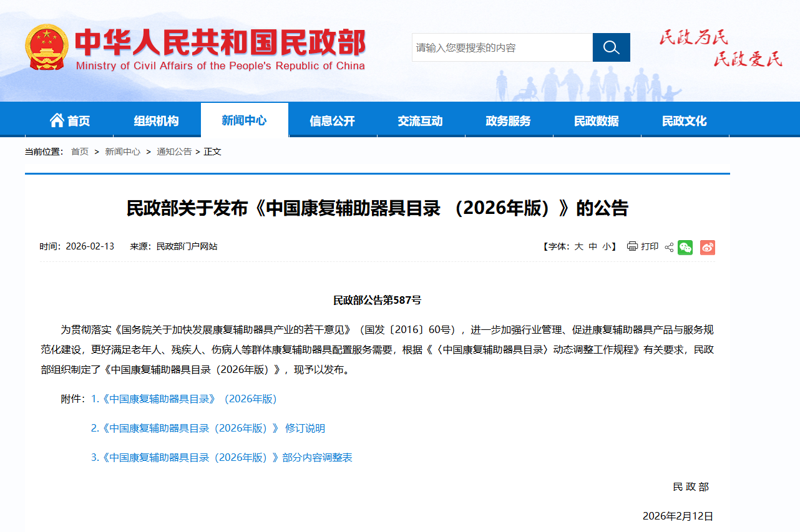The width and height of the screenshot is (800, 532).
Task: Go to 首页 home tab
Action: tap(69, 121)
